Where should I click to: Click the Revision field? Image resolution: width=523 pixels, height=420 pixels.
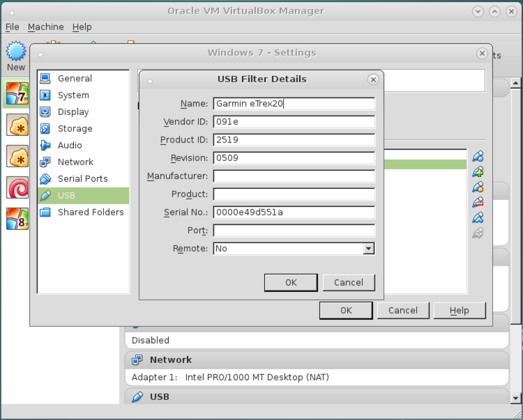tap(294, 157)
